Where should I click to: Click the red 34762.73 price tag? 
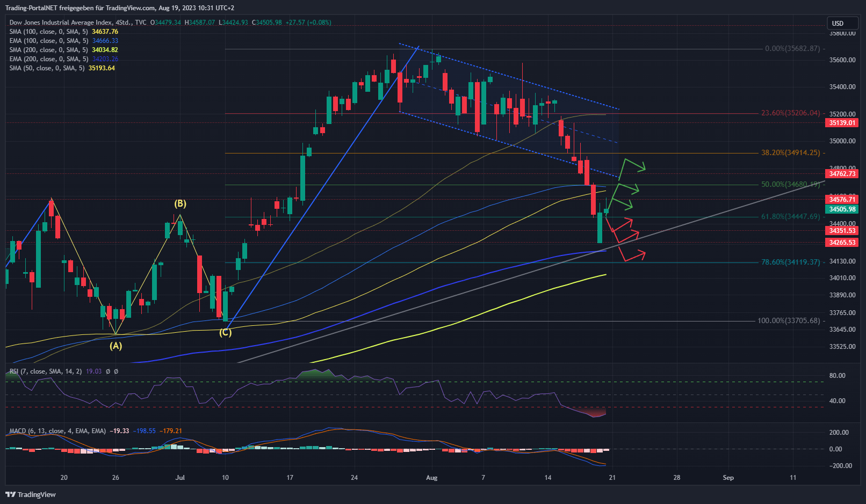(842, 174)
